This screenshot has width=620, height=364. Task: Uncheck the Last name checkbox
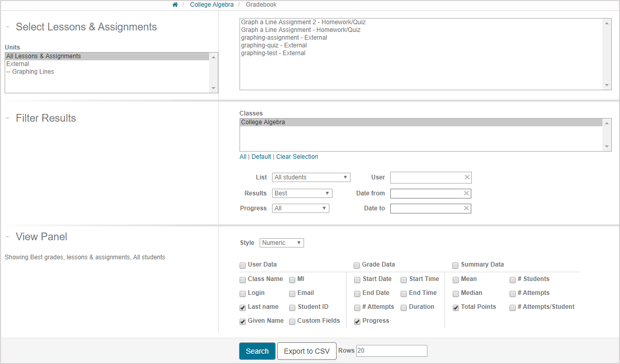(x=243, y=307)
